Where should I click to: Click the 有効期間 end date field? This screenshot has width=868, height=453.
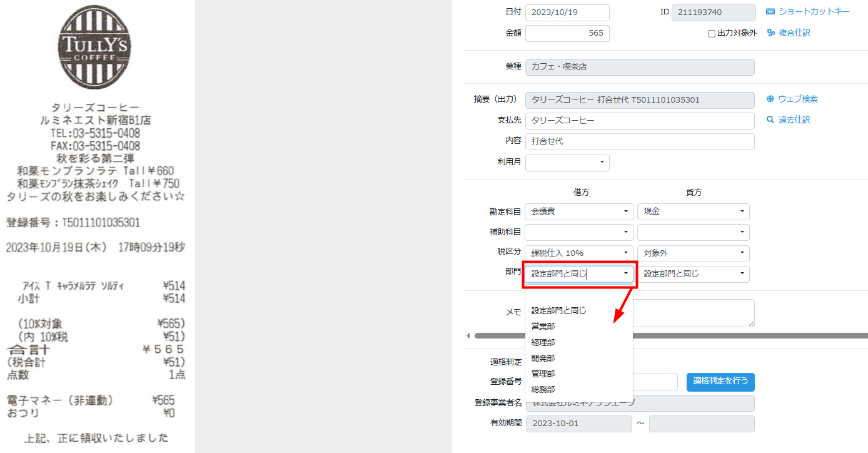pyautogui.click(x=702, y=424)
